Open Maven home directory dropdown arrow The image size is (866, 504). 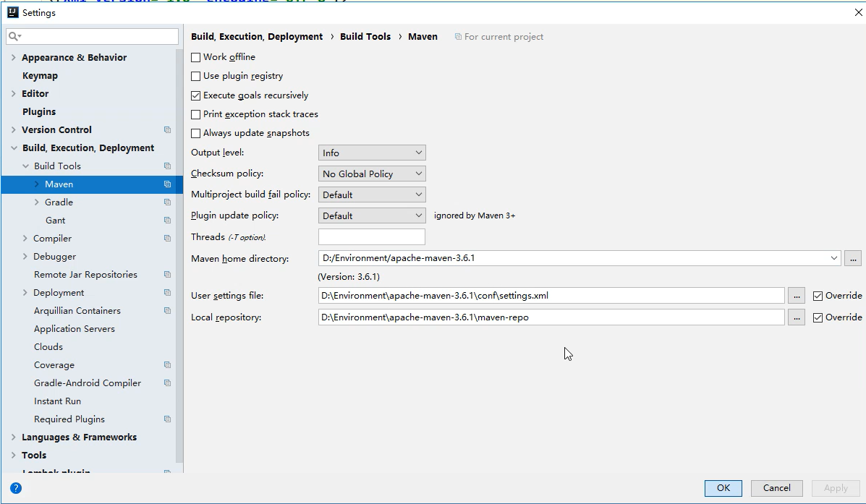[x=833, y=258]
